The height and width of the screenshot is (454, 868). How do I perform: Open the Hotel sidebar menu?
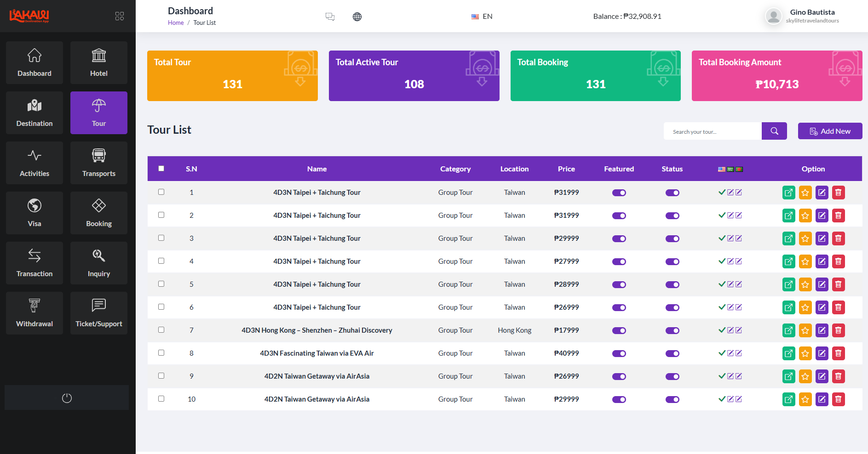[99, 62]
